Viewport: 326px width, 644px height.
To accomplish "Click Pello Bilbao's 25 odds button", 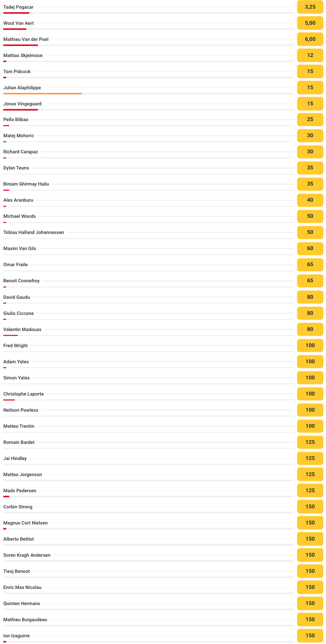I will (310, 120).
